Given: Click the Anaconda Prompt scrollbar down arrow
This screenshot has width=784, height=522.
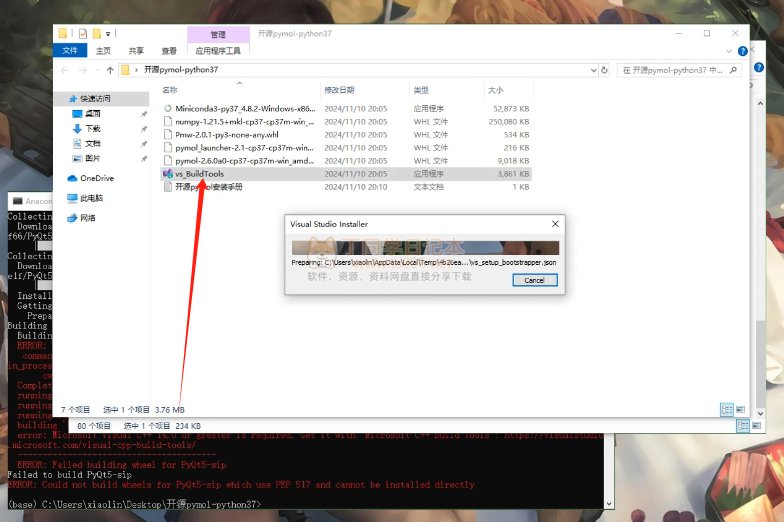Looking at the screenshot, I should click(609, 504).
